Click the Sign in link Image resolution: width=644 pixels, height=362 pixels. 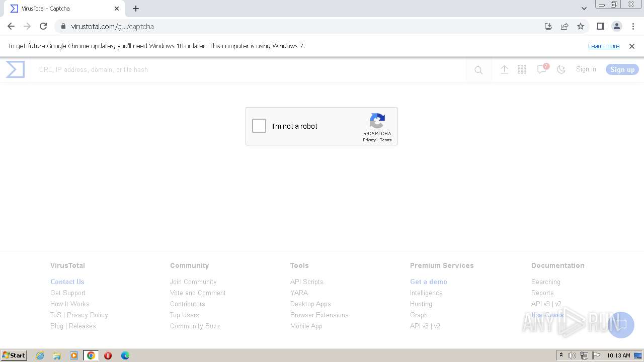[586, 69]
